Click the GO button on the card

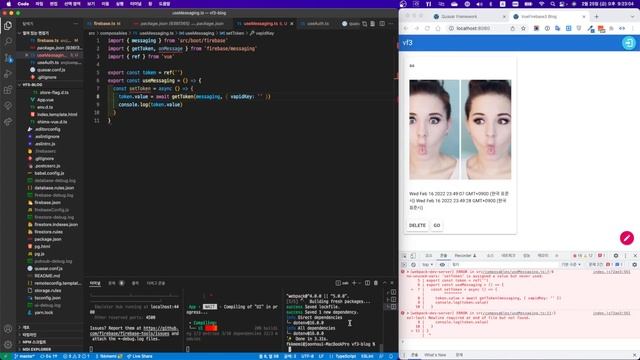tap(437, 225)
